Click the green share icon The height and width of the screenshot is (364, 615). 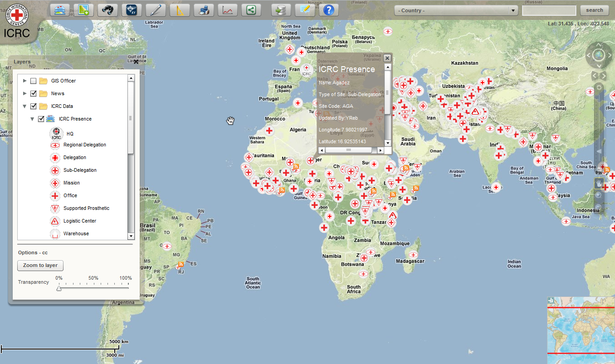251,10
